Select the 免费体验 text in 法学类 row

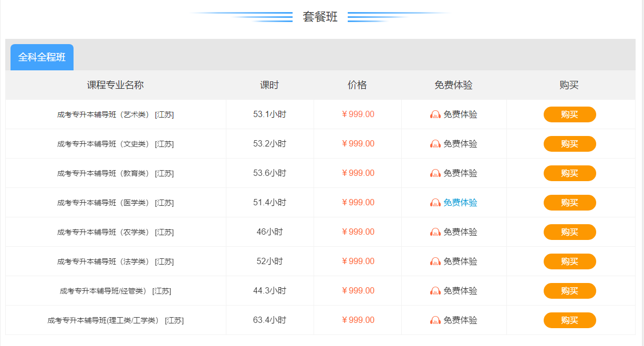pyautogui.click(x=460, y=261)
